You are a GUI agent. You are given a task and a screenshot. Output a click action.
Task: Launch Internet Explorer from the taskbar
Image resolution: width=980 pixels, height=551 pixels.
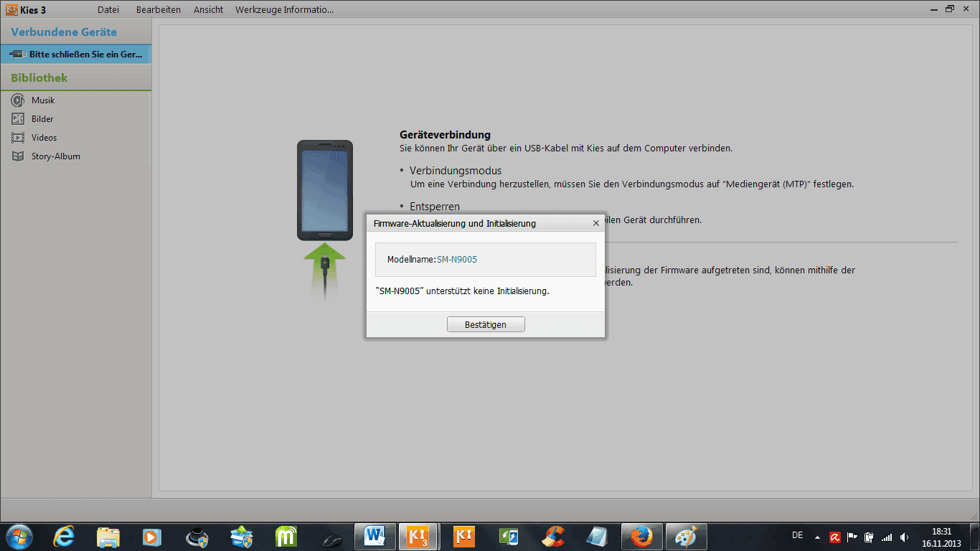[64, 537]
